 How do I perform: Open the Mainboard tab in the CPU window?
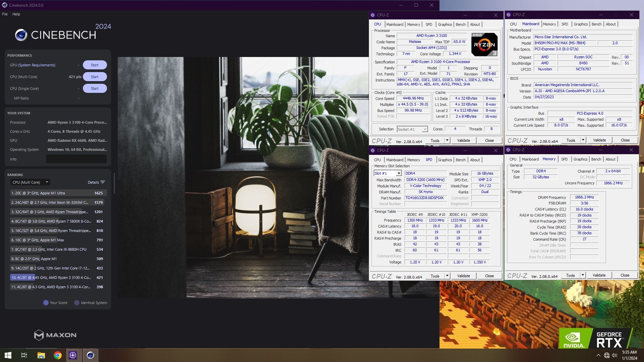point(394,24)
